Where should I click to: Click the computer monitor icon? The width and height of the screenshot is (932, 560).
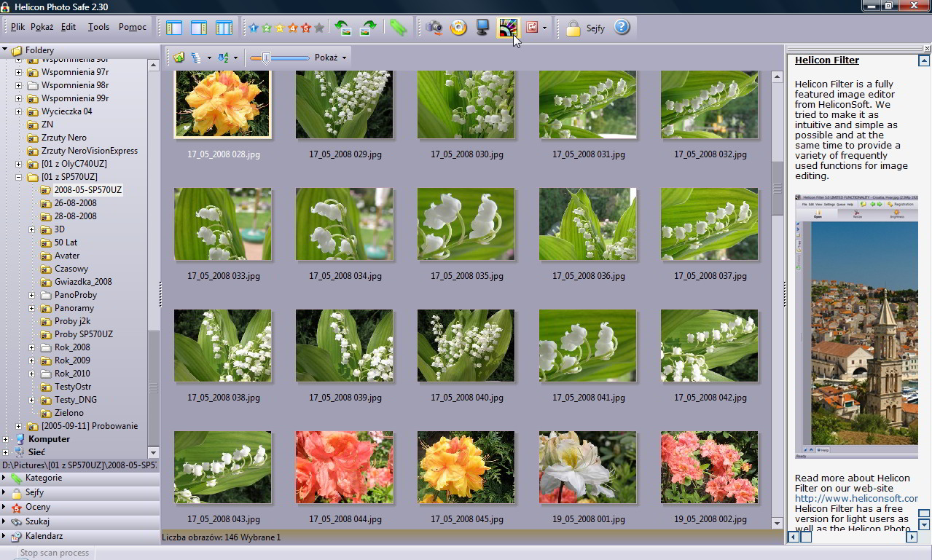(482, 28)
